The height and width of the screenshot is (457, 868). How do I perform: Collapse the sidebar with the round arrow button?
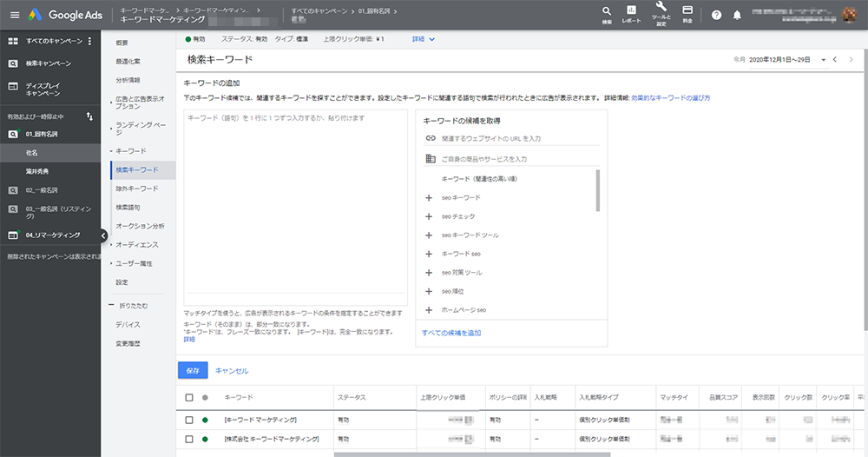click(x=103, y=235)
